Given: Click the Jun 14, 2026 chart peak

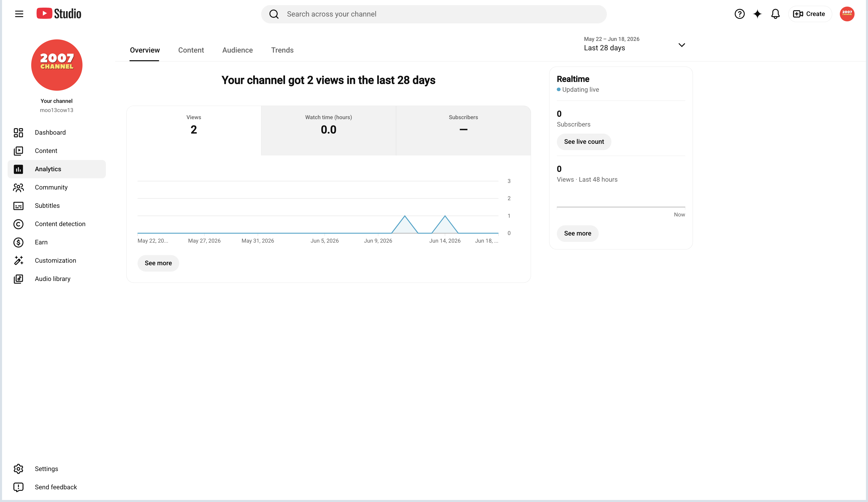Looking at the screenshot, I should click(x=445, y=216).
